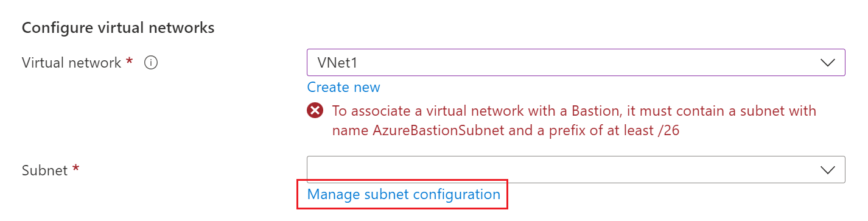Open the VNet1 combo box
The width and height of the screenshot is (868, 221).
coord(576,63)
